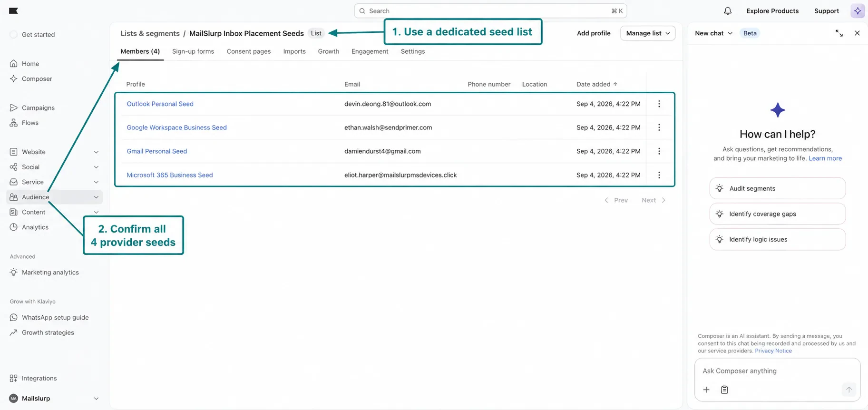Open row menu for Gmail Personal Seed
Viewport: 868px width, 410px height.
659,151
